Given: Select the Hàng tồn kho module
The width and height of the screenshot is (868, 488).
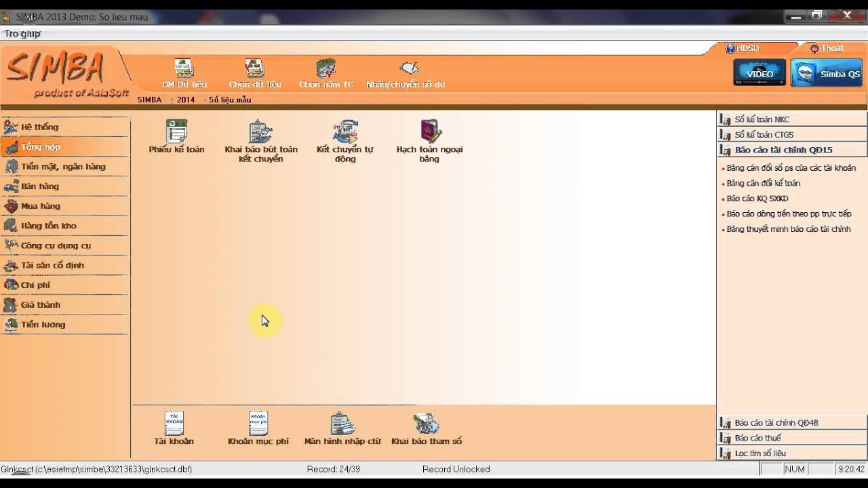Looking at the screenshot, I should (64, 226).
